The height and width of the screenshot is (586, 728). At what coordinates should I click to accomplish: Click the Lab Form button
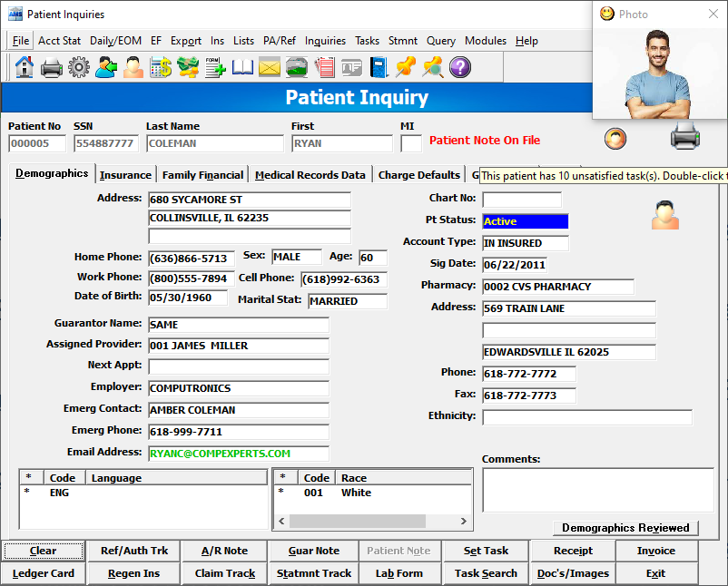[x=399, y=573]
